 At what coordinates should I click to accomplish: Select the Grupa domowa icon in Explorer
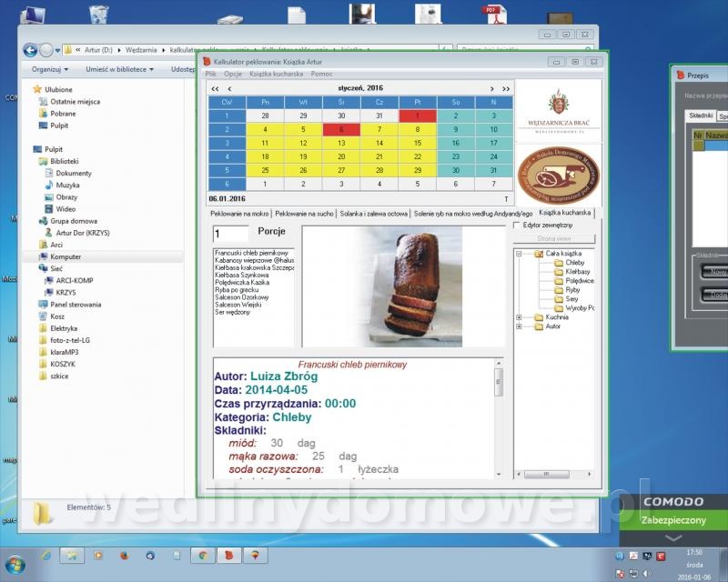tap(43, 221)
